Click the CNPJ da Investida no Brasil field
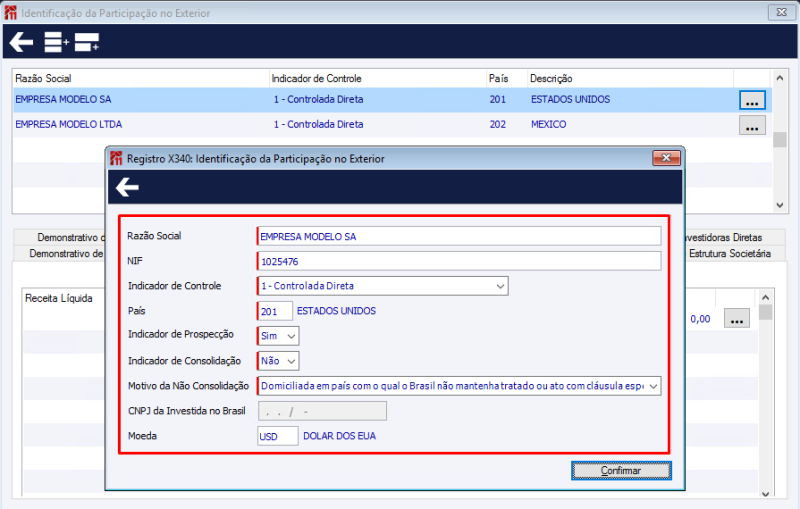The image size is (800, 509). click(x=322, y=411)
